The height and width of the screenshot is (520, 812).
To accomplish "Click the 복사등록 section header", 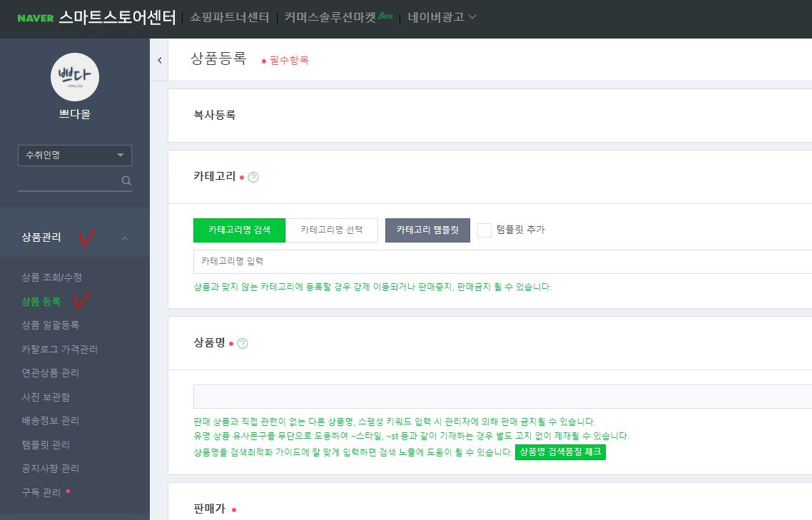I will (214, 115).
